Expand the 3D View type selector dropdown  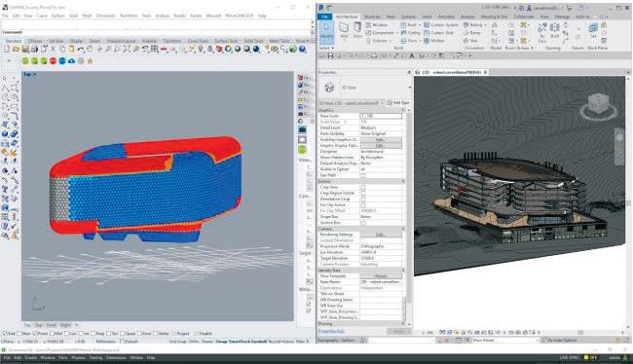point(410,88)
